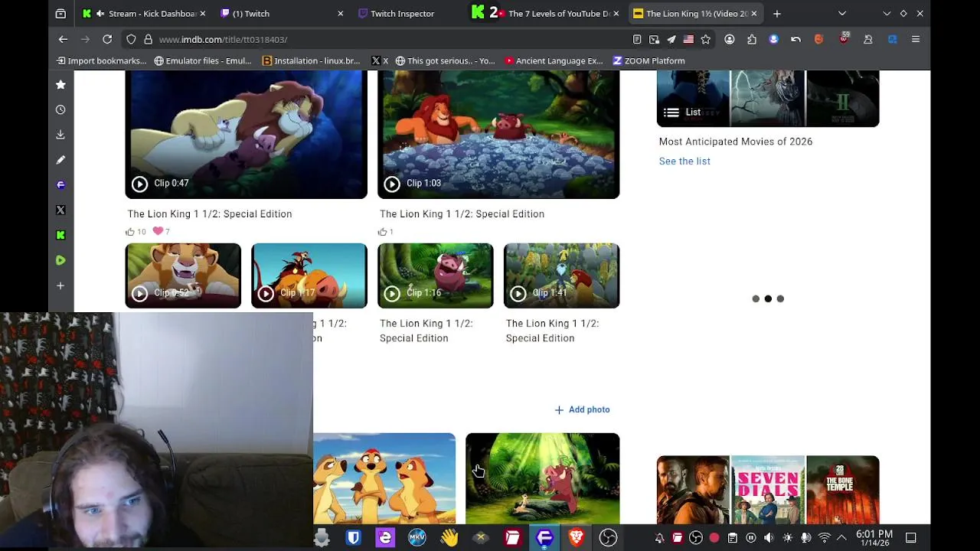
Task: Open the X icon in the sidebar
Action: point(60,210)
